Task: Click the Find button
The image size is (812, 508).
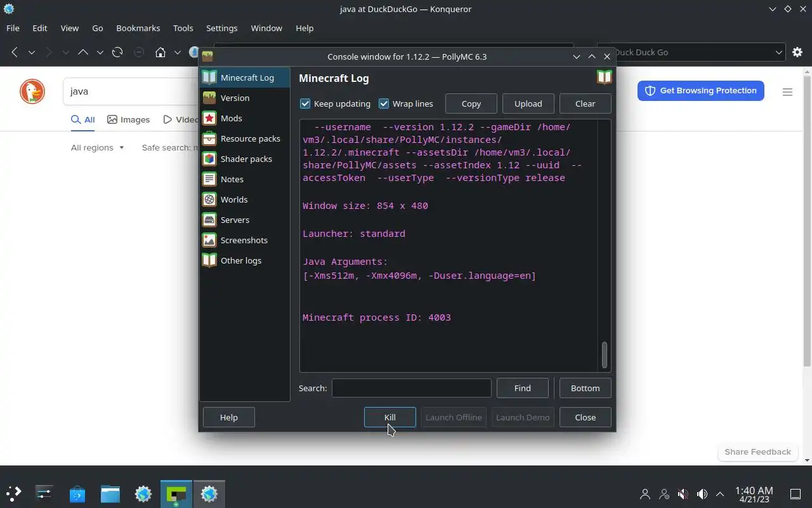Action: tap(523, 388)
